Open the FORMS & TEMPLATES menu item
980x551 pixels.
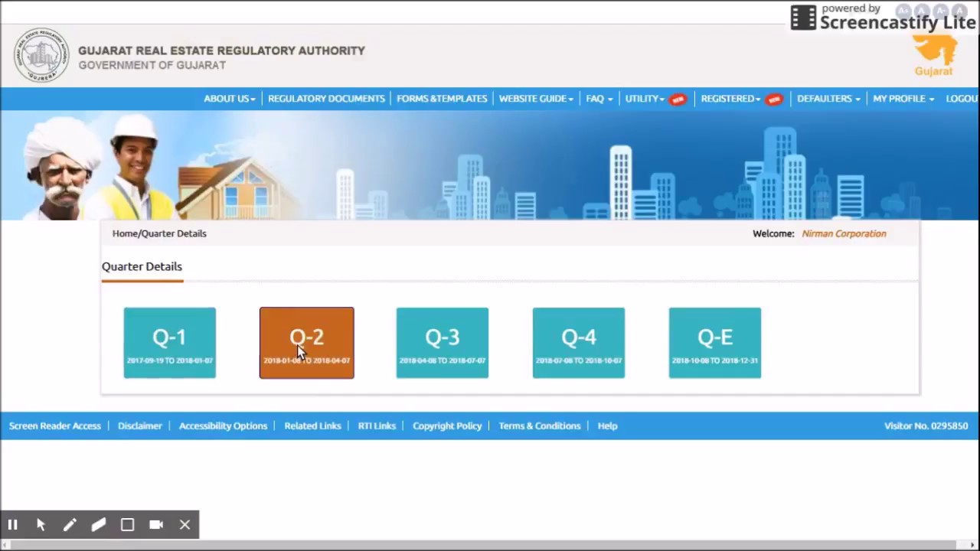click(442, 99)
